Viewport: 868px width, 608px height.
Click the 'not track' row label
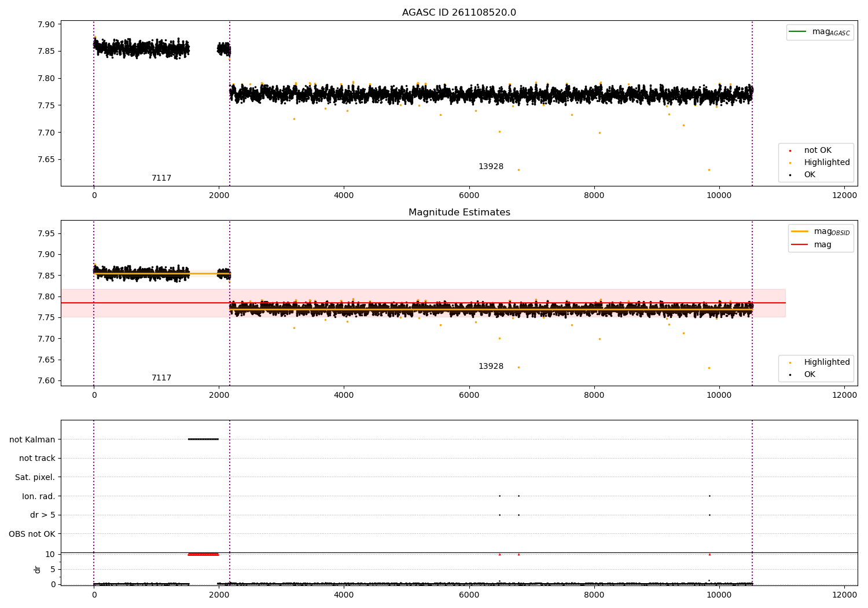pyautogui.click(x=37, y=459)
